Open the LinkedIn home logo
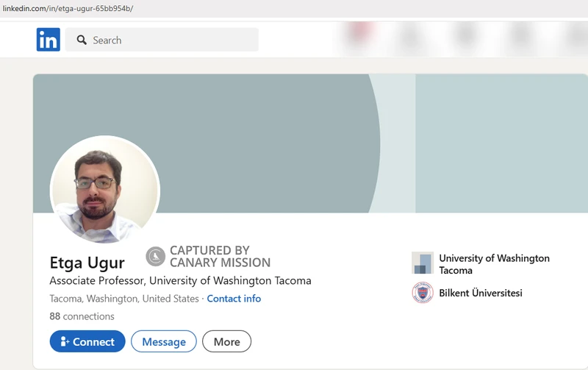 (49, 40)
